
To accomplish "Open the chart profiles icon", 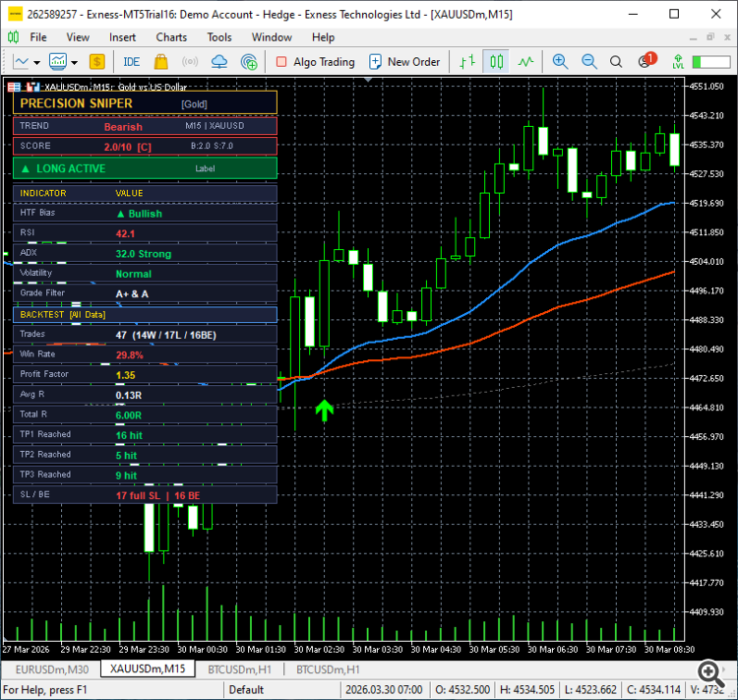I will tap(58, 62).
